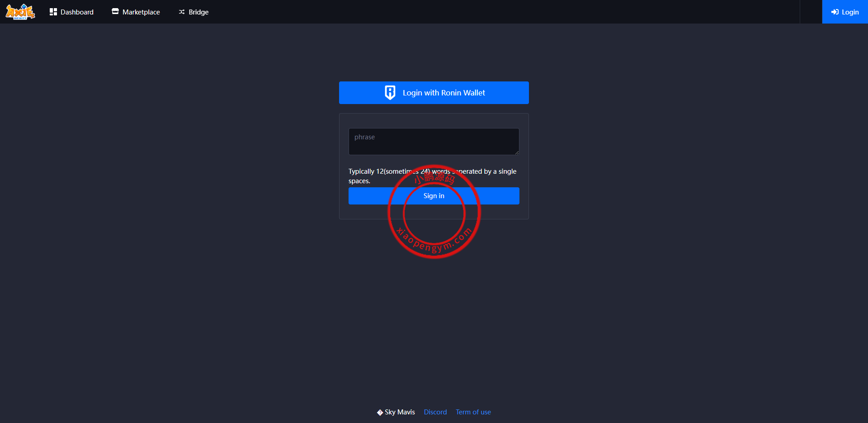Open the Bridge menu item
868x423 pixels.
[x=198, y=12]
